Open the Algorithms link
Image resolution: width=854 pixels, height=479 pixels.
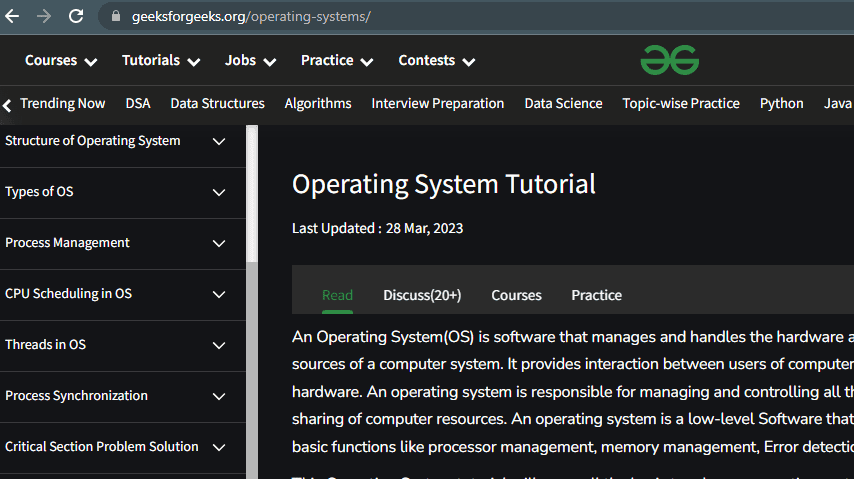tap(318, 104)
